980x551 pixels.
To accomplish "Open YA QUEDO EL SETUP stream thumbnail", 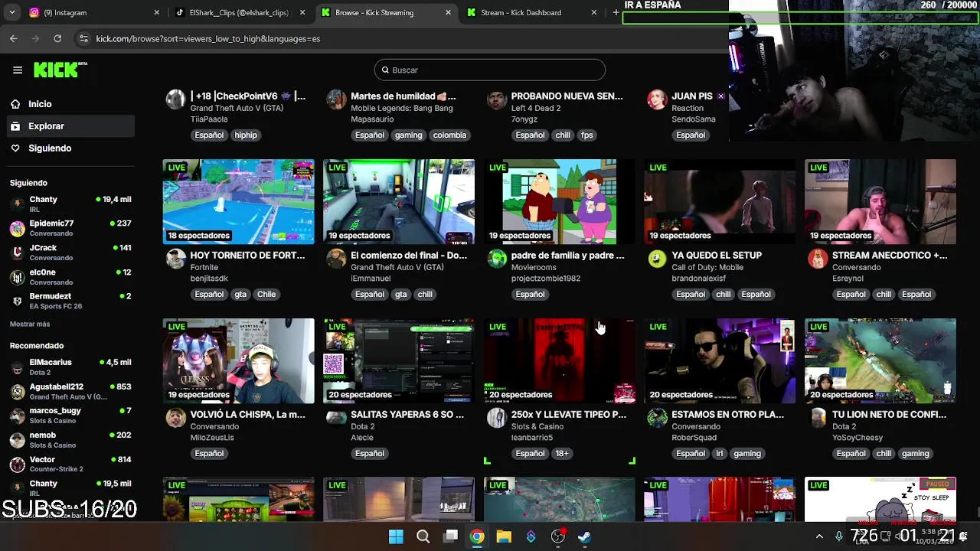I will (720, 201).
